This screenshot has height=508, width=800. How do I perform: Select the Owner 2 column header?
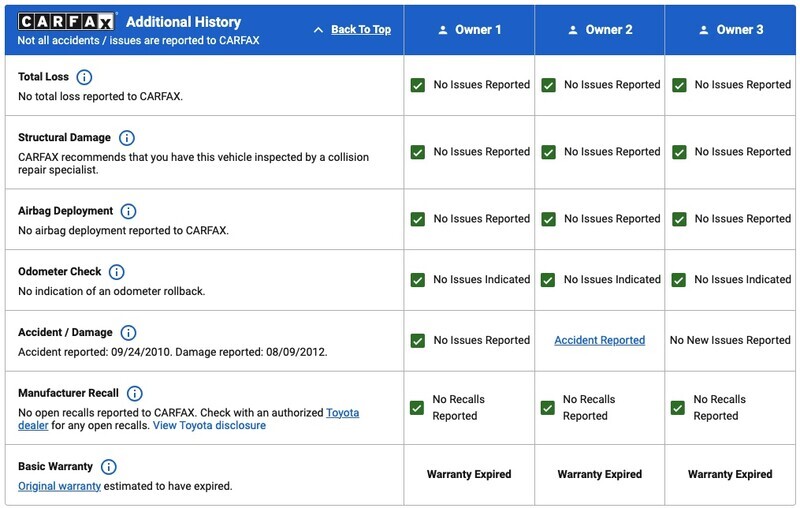(599, 30)
